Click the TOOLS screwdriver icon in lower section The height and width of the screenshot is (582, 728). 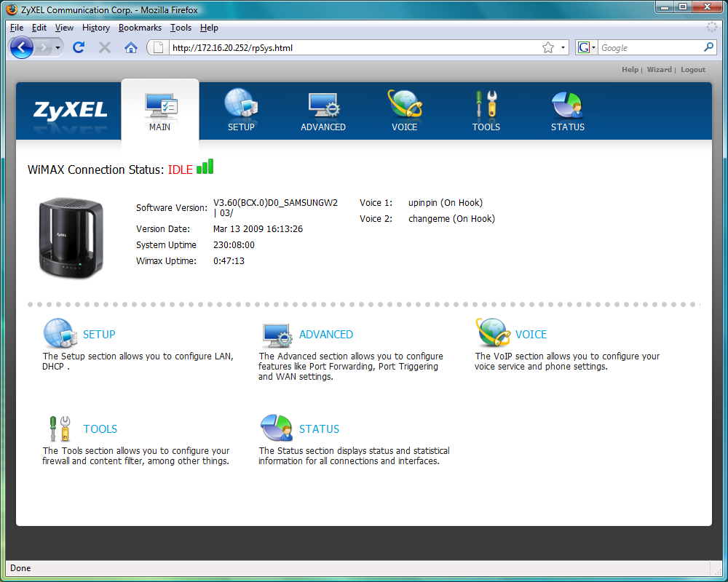point(60,428)
